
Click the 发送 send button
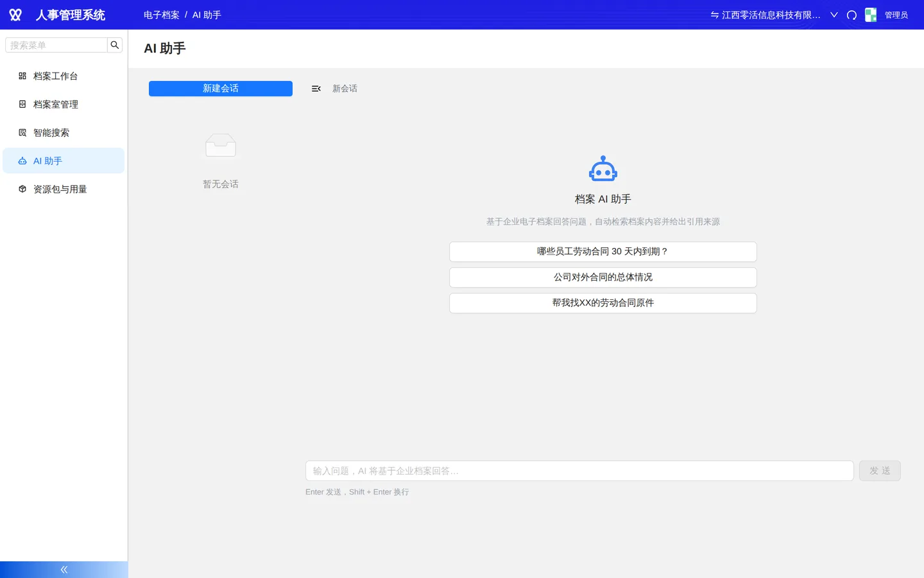[x=880, y=471]
